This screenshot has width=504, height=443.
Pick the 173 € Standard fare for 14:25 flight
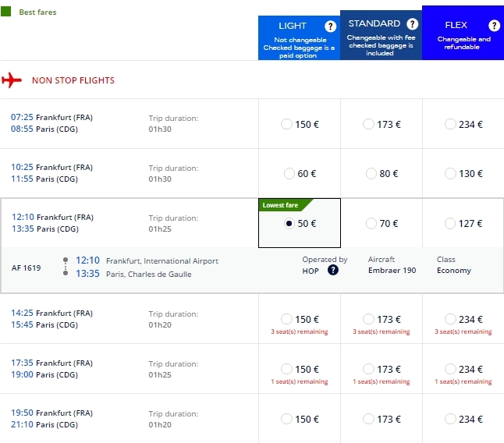pos(368,319)
